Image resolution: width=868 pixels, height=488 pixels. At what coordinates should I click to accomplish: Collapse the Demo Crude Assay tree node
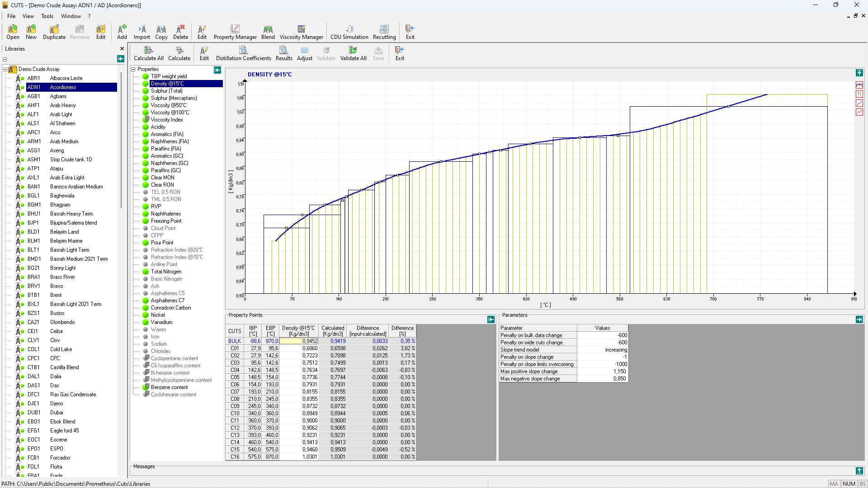[x=5, y=69]
